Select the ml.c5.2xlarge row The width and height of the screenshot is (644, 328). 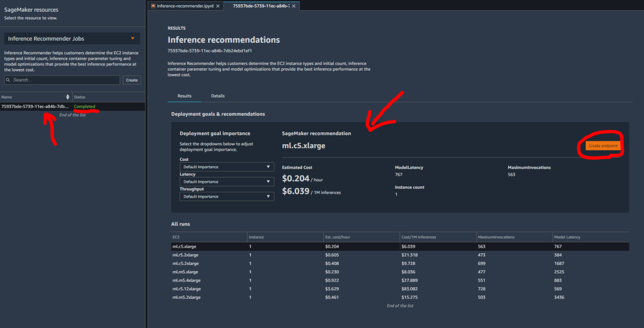click(x=400, y=263)
